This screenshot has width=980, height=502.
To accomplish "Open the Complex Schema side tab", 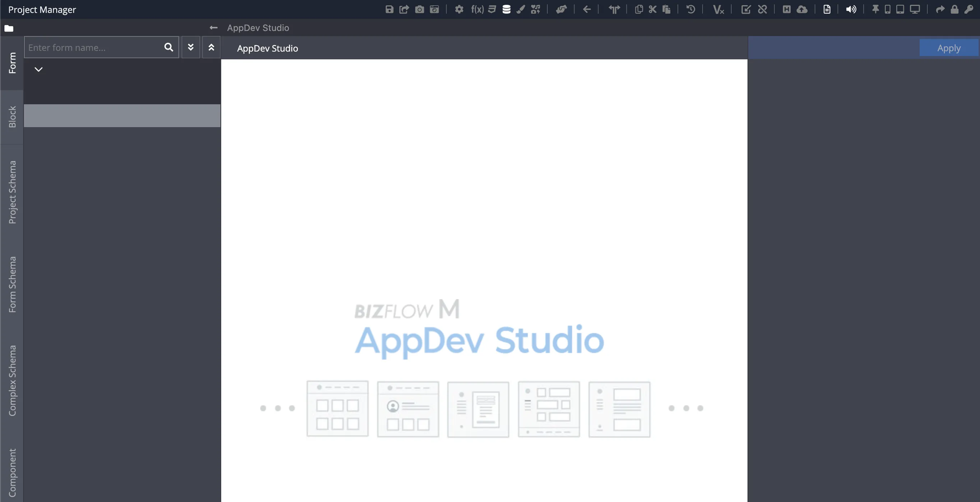I will [x=12, y=380].
